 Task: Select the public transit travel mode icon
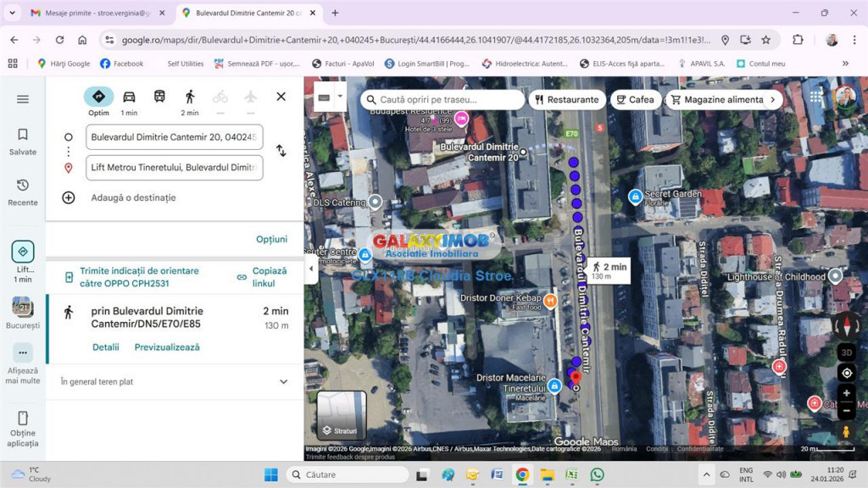tap(159, 97)
